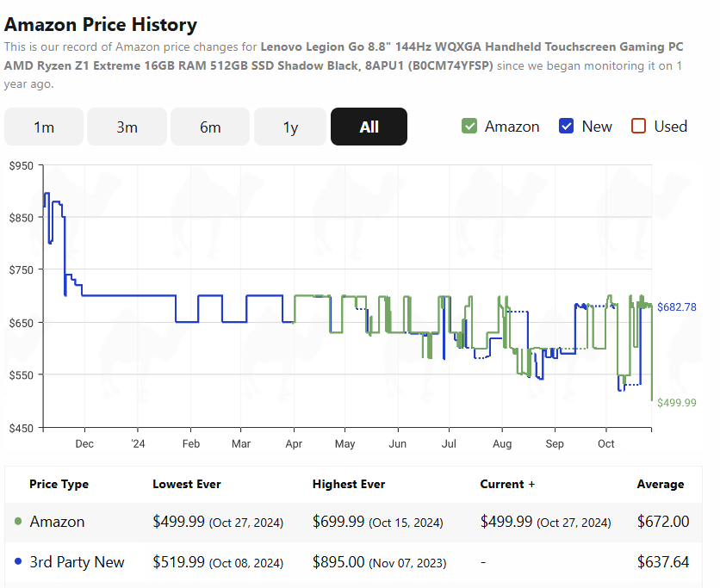Toggle the New price checkbox

[566, 127]
